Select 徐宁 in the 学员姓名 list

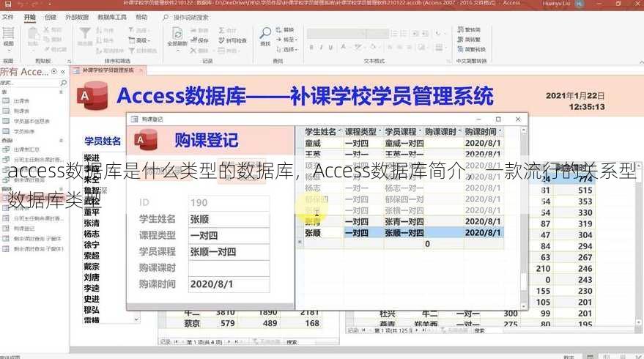tap(91, 245)
